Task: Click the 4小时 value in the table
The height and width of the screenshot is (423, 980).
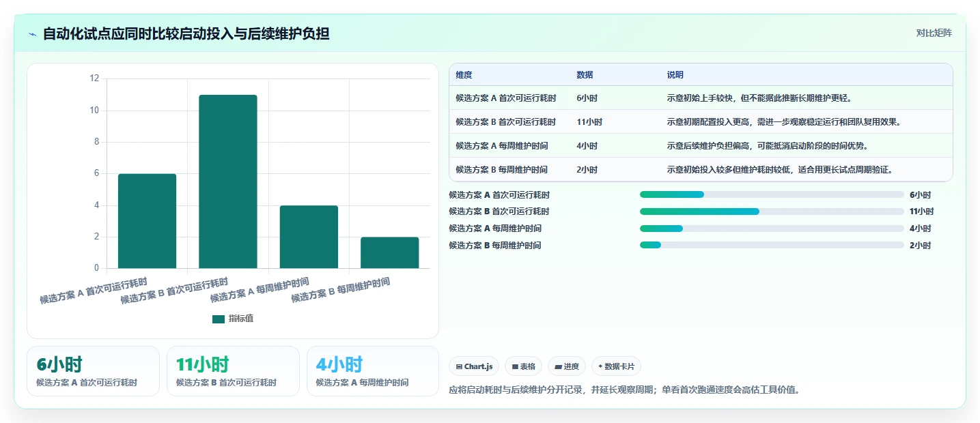Action: click(587, 146)
